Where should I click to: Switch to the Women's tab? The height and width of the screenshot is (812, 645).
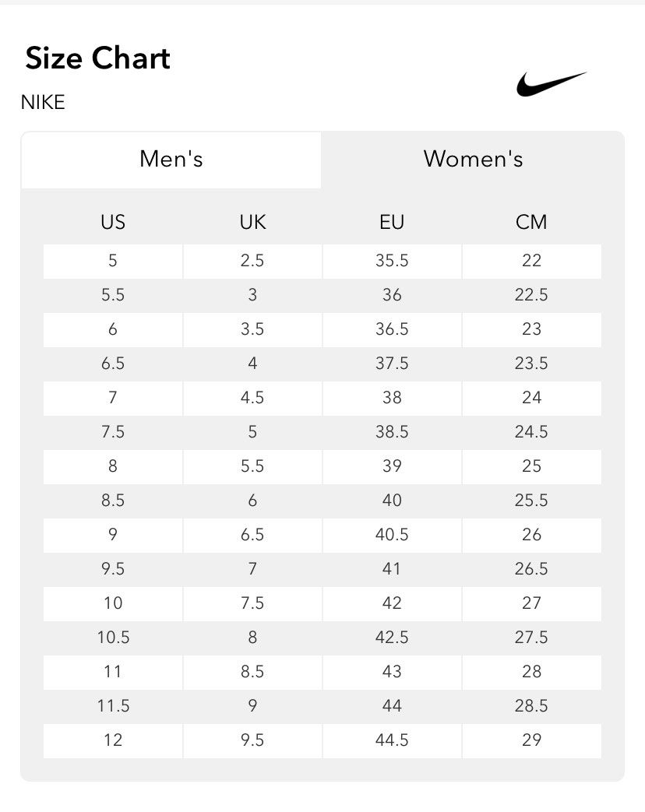(473, 160)
